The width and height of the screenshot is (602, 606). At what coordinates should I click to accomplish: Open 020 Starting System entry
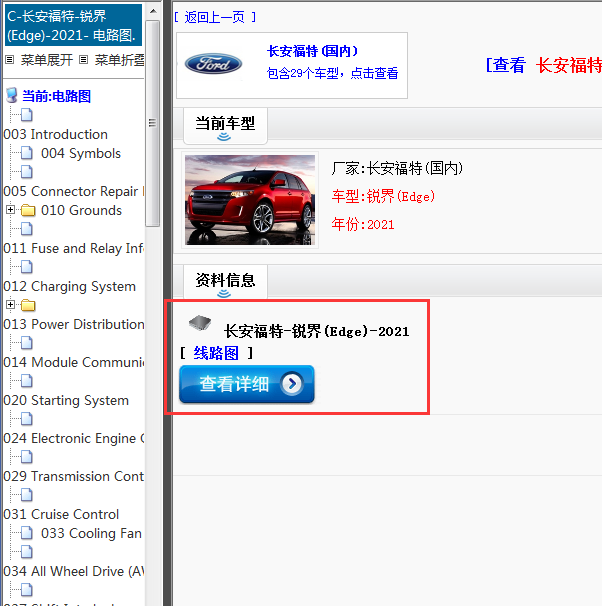coord(66,400)
